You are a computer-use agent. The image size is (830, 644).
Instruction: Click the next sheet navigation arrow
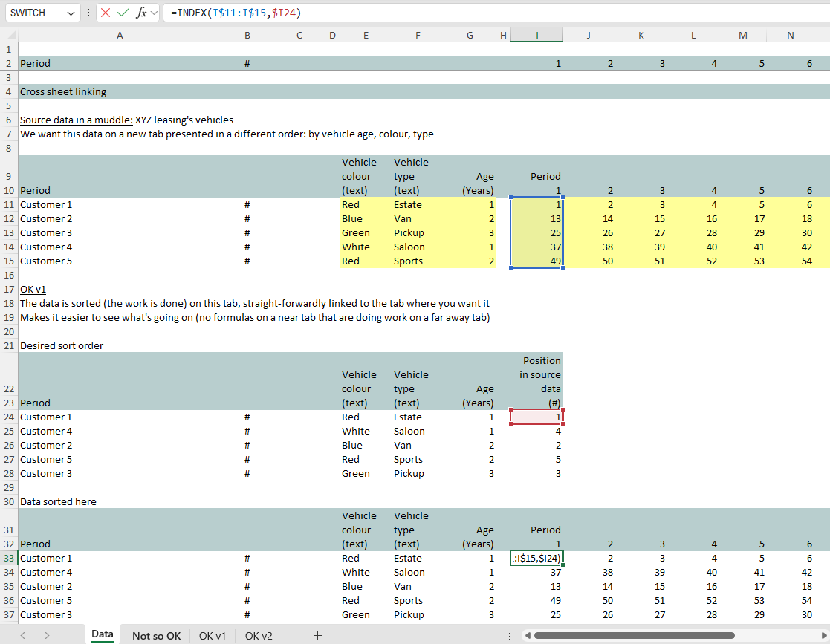pyautogui.click(x=47, y=635)
